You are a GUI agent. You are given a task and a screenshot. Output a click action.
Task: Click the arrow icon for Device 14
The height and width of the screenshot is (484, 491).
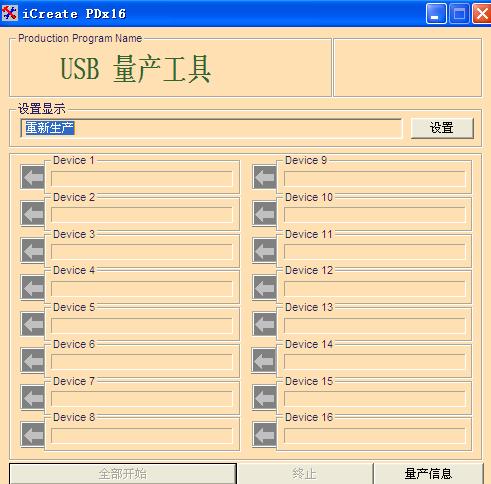[x=265, y=360]
